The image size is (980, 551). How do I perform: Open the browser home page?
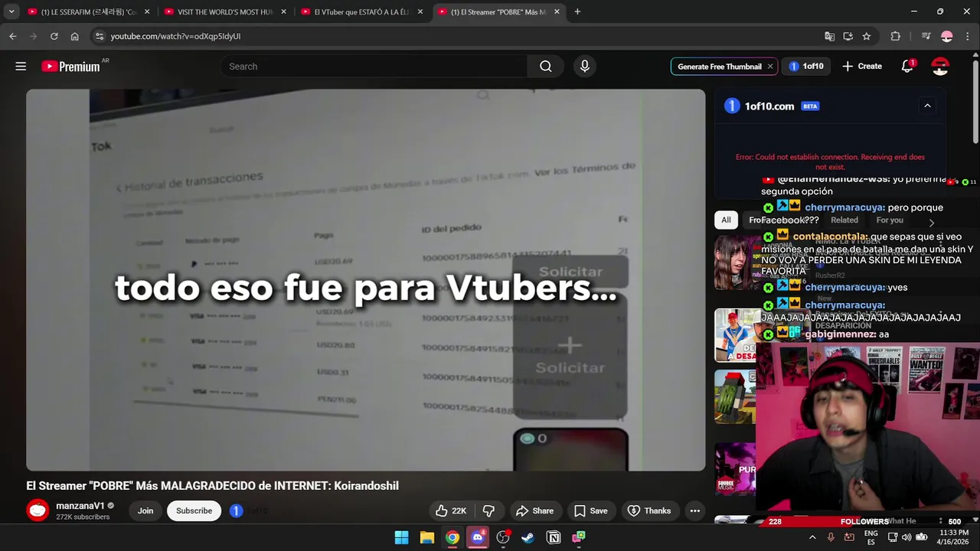74,36
